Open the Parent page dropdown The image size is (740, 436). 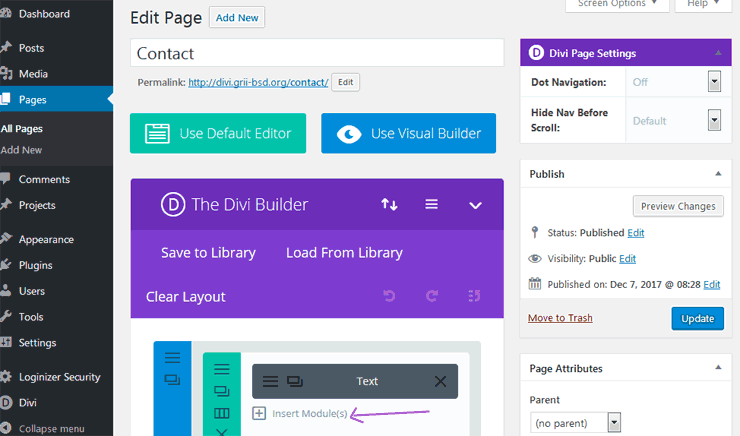point(575,423)
